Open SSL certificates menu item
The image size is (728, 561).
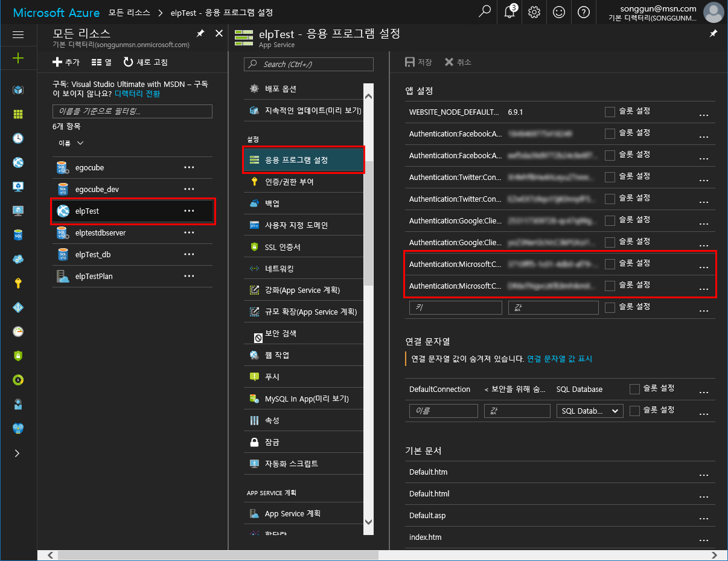click(x=304, y=247)
